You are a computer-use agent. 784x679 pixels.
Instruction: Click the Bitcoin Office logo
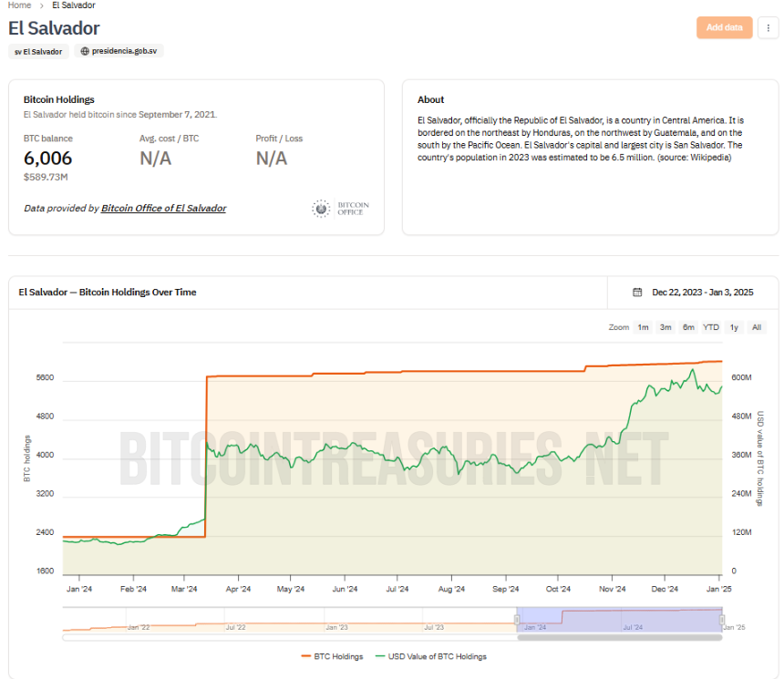(x=341, y=209)
